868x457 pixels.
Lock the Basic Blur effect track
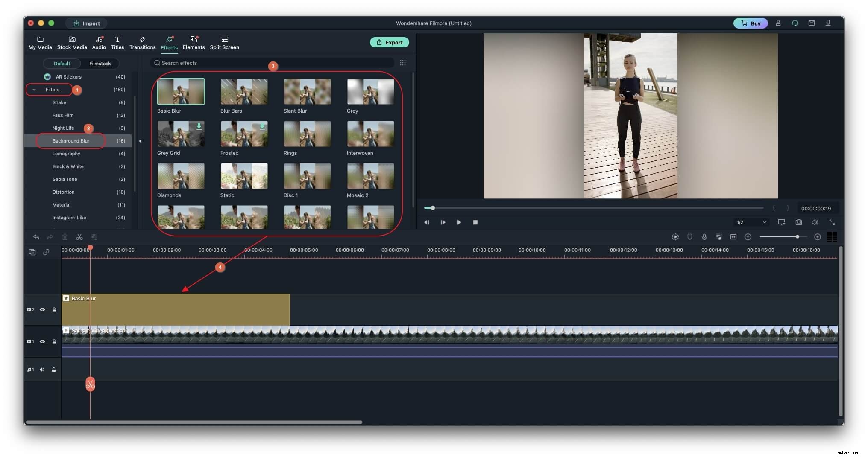(54, 309)
